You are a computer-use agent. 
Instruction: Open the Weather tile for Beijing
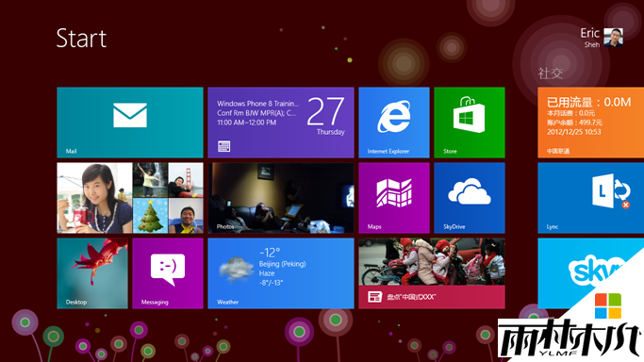click(x=281, y=273)
